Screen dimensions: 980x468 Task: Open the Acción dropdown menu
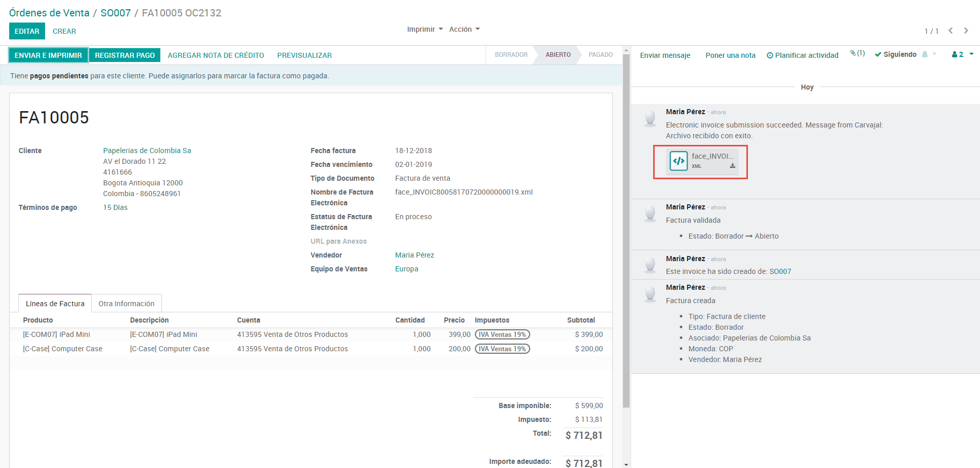tap(464, 29)
